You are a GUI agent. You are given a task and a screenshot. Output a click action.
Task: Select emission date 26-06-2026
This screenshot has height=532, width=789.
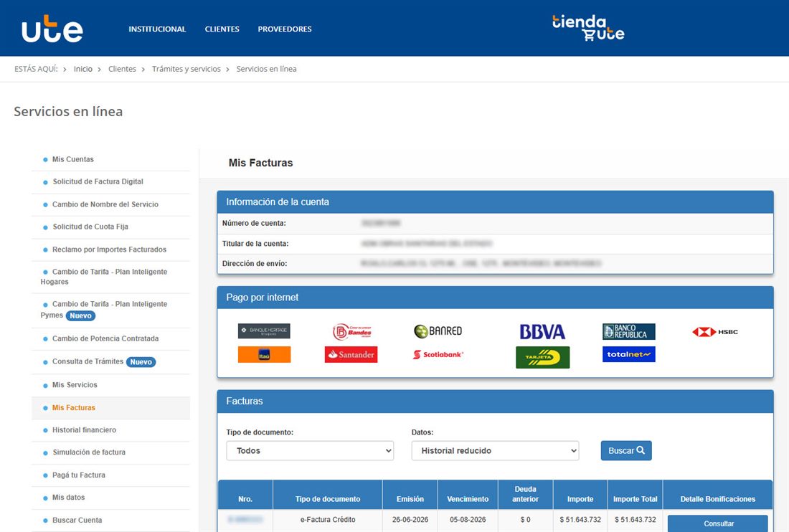(x=410, y=519)
